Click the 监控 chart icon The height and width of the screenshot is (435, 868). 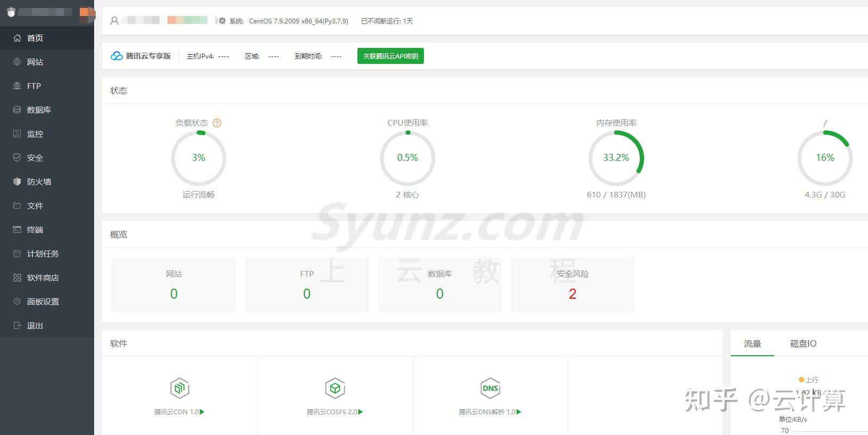[x=17, y=134]
